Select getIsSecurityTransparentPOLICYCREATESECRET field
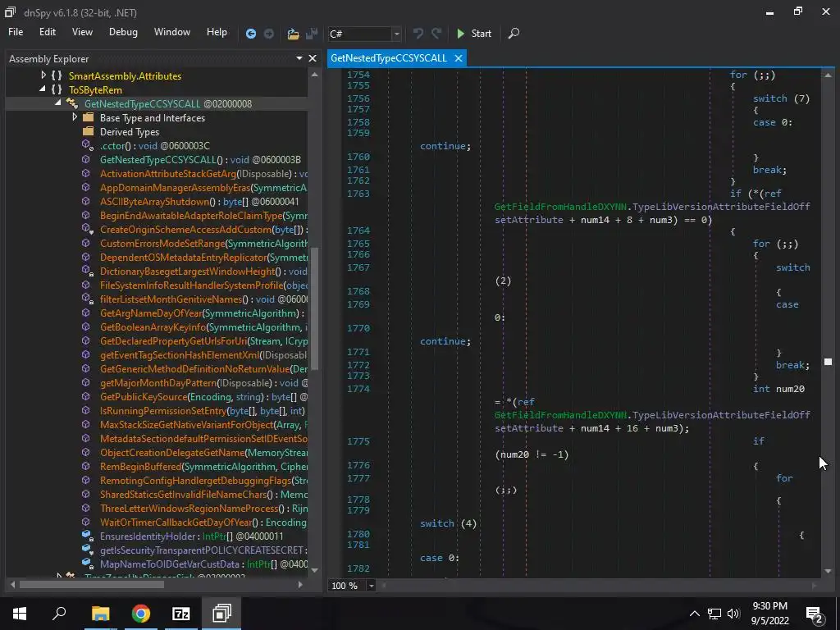Image resolution: width=840 pixels, height=630 pixels. click(x=203, y=550)
